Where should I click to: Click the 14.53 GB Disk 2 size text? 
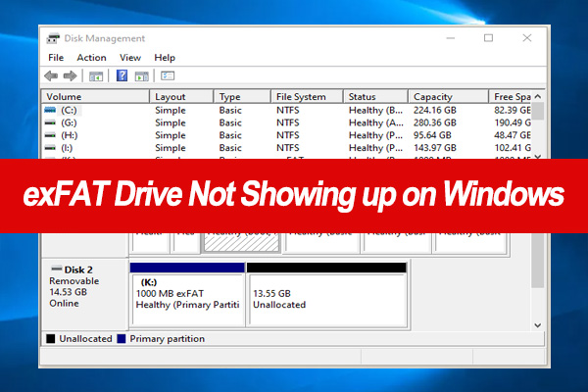click(x=68, y=292)
